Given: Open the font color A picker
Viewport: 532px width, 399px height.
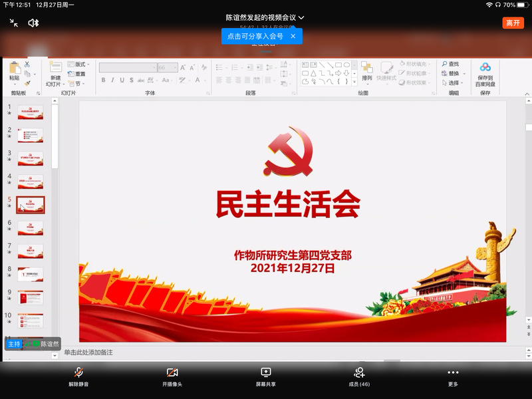Looking at the screenshot, I should (198, 80).
